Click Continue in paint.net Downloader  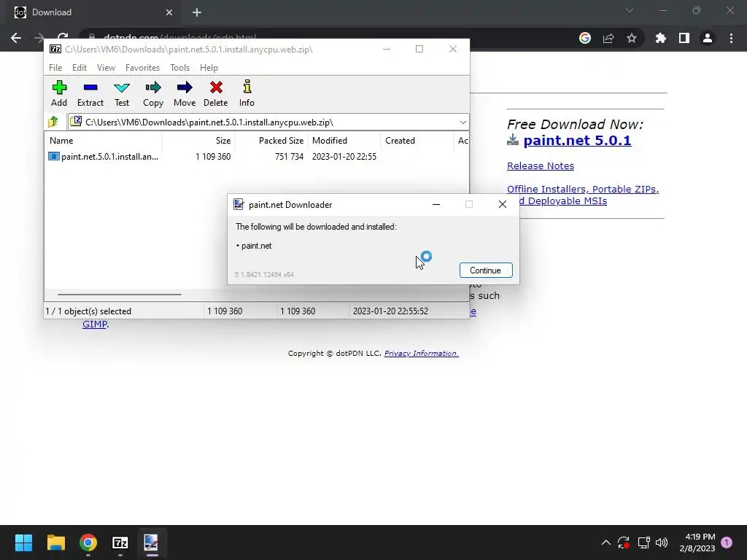coord(486,270)
